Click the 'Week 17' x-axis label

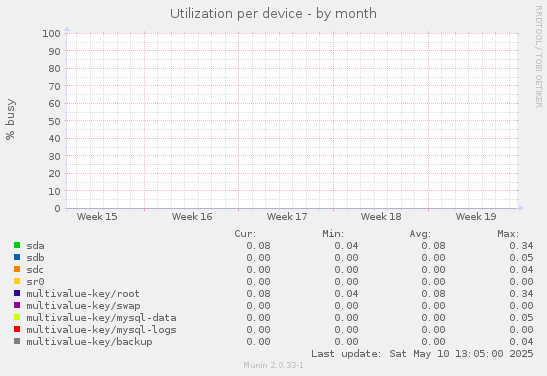click(x=287, y=217)
